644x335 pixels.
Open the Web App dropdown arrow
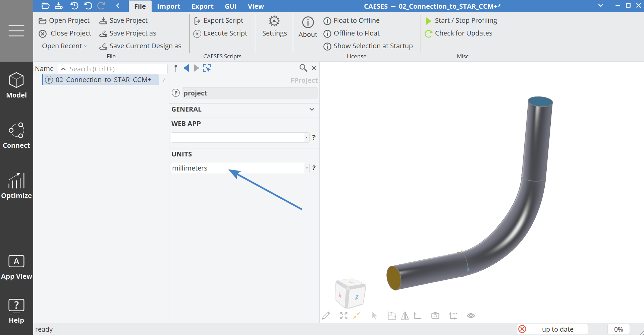[307, 137]
